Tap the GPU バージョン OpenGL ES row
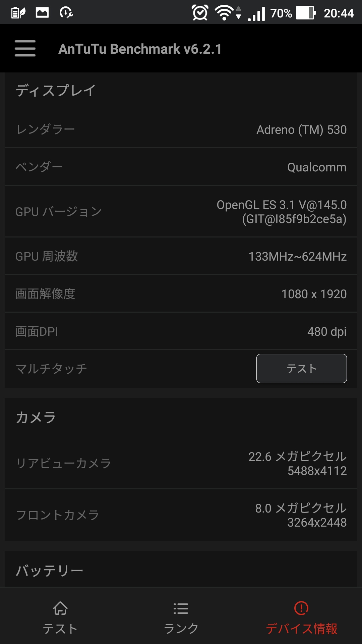The width and height of the screenshot is (362, 644). (x=181, y=211)
